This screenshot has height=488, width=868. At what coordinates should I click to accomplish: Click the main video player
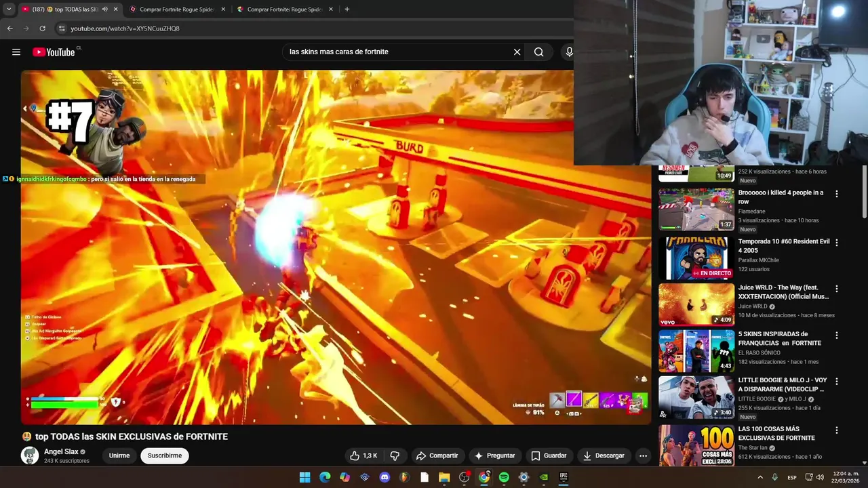click(336, 247)
